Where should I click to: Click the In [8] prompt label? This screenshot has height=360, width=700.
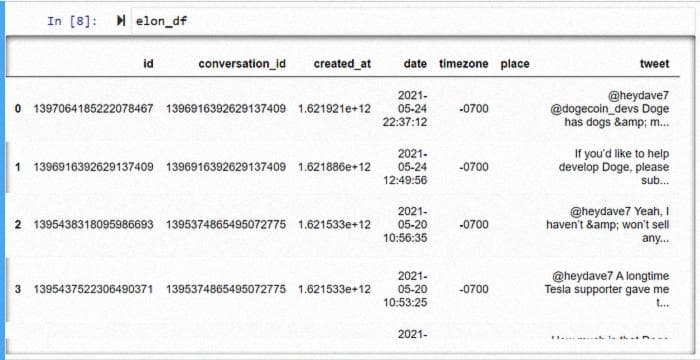[72, 21]
